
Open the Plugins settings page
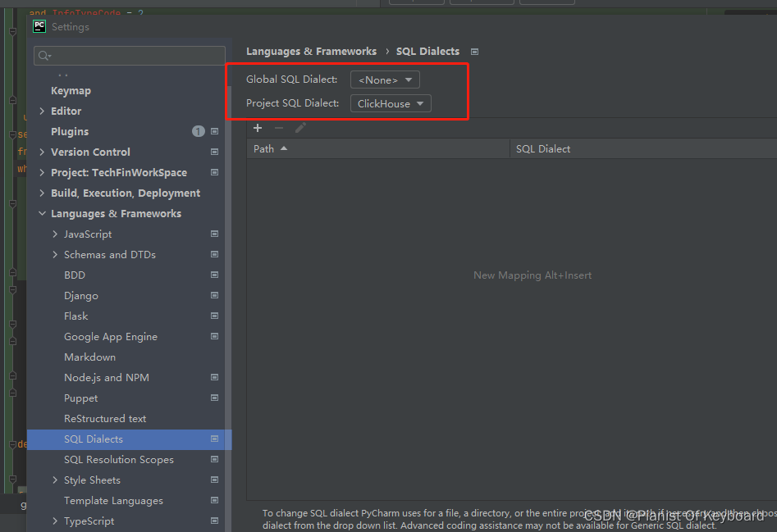tap(70, 132)
